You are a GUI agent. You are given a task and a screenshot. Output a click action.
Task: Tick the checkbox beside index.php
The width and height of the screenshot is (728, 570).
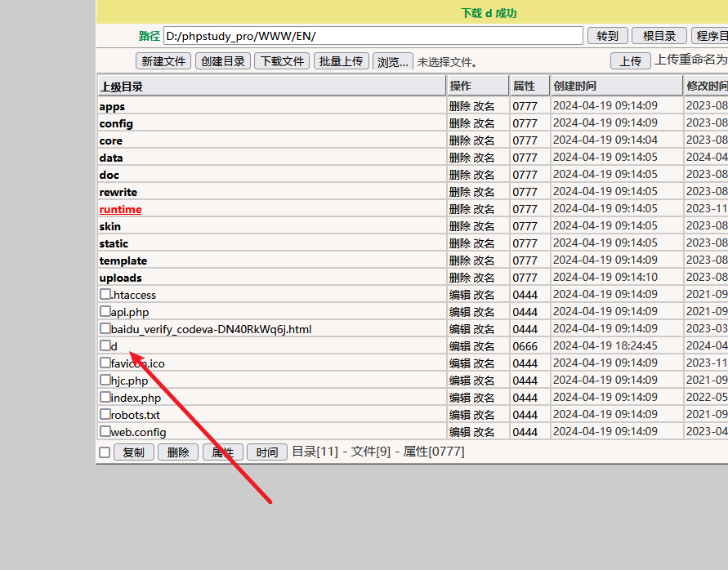click(x=105, y=397)
